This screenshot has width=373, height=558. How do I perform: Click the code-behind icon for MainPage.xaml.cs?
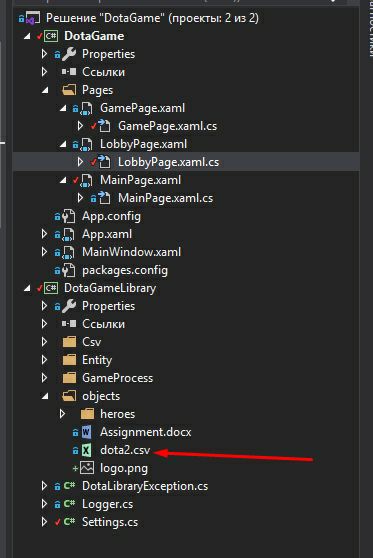pos(104,198)
